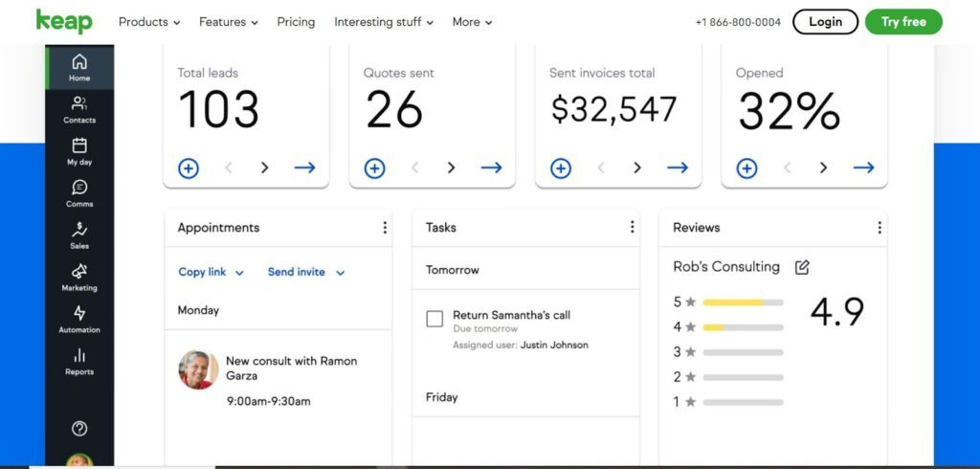
Task: Click the help question mark icon
Action: 79,429
